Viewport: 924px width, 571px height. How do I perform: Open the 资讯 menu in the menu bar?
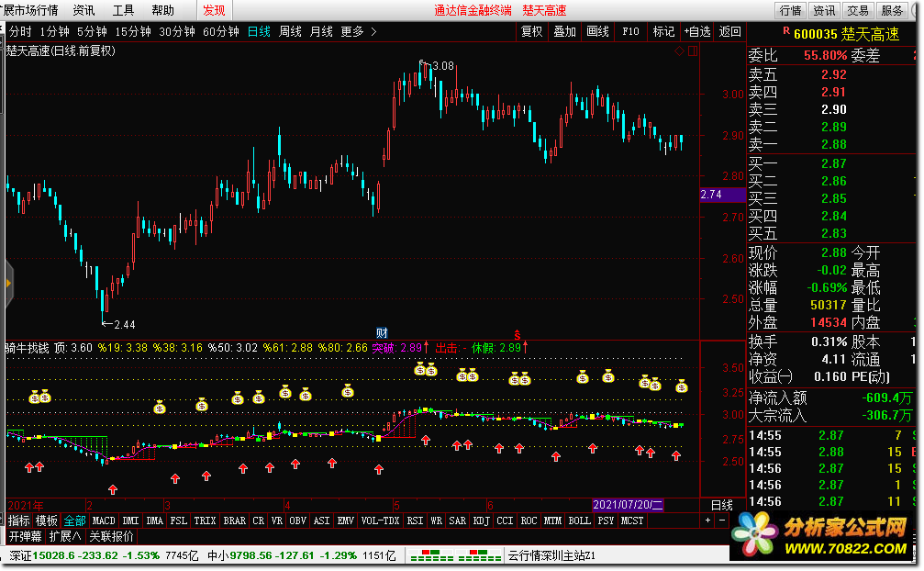coord(83,10)
